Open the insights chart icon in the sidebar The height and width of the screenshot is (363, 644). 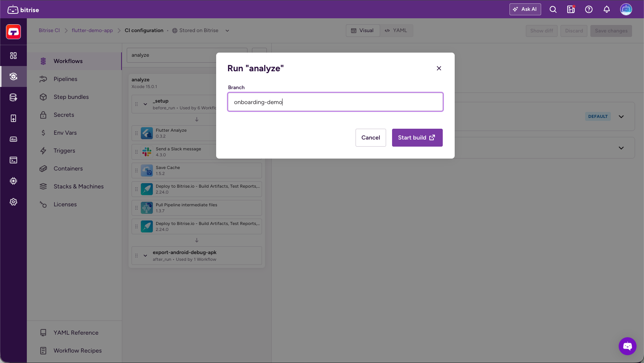coord(13,139)
